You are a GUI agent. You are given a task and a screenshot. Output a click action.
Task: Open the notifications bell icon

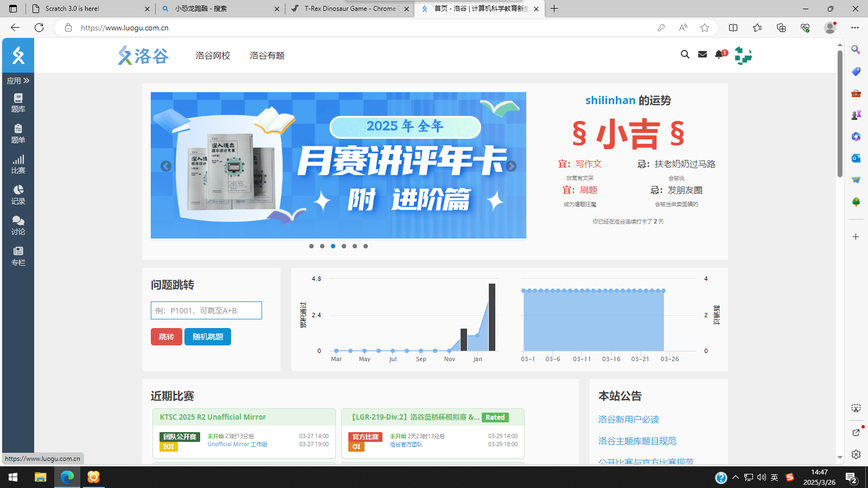tap(719, 54)
